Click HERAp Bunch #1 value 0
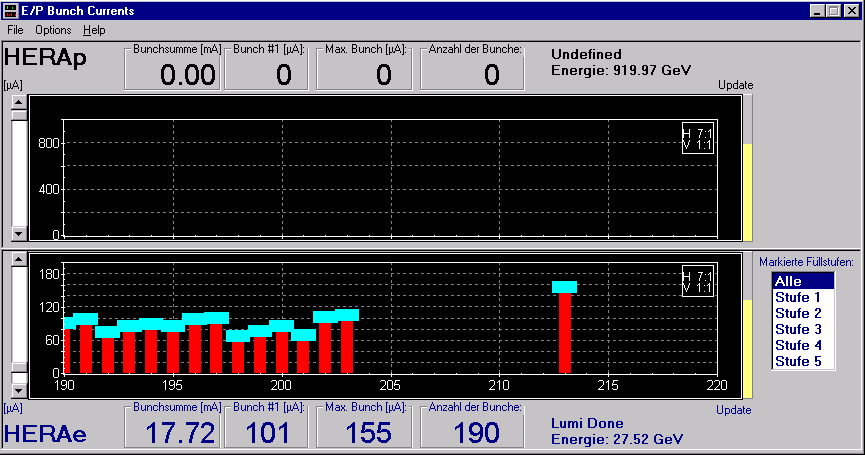 [x=284, y=74]
